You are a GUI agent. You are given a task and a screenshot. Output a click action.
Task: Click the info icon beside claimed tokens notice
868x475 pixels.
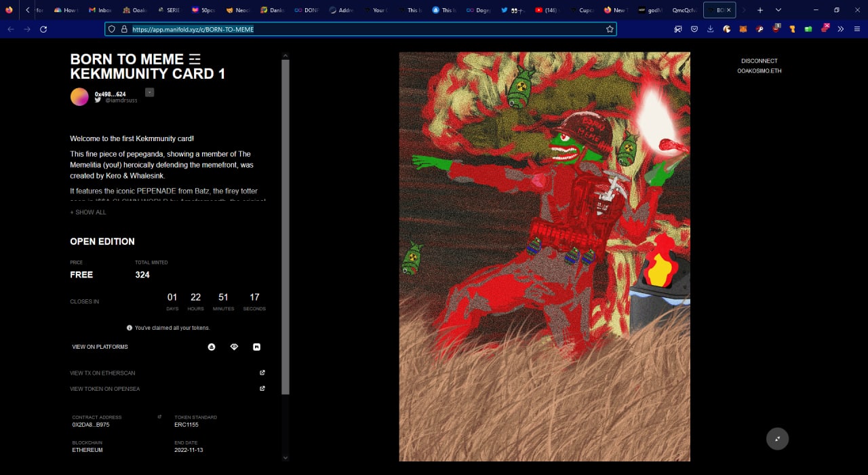[x=130, y=328]
